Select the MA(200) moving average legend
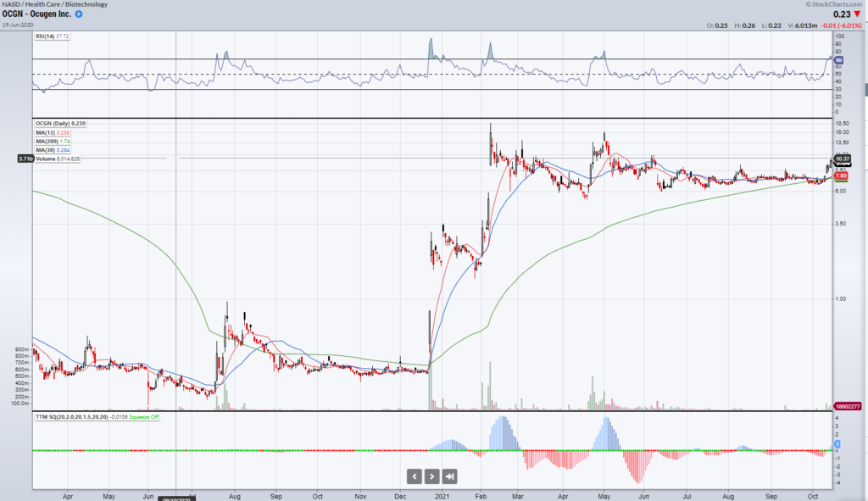 point(53,142)
